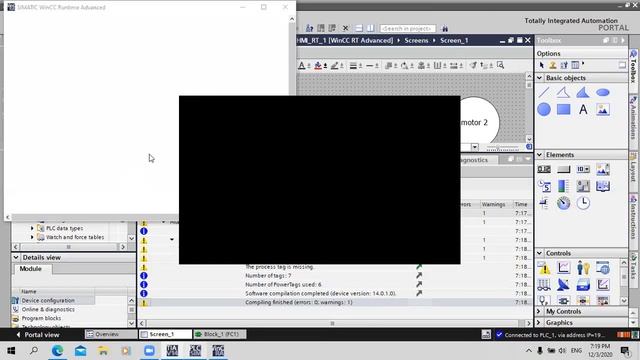The height and width of the screenshot is (360, 640).
Task: Select the Date/time field element
Action: tap(544, 186)
